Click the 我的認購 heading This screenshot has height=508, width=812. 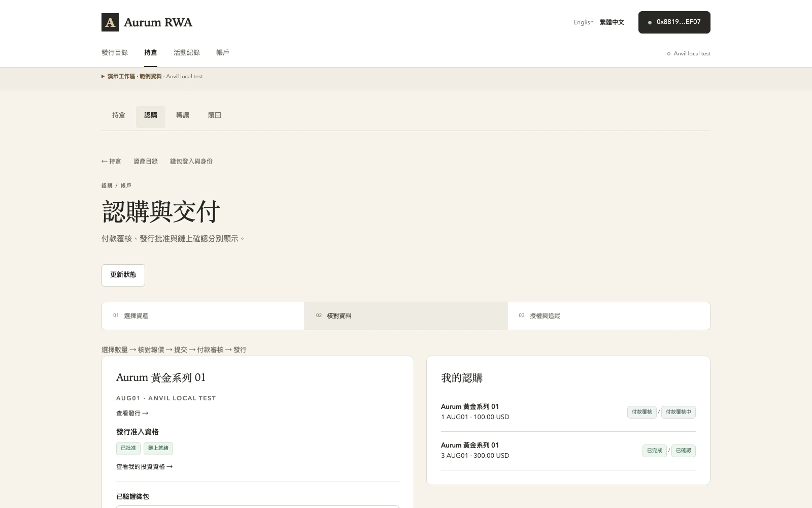(462, 378)
